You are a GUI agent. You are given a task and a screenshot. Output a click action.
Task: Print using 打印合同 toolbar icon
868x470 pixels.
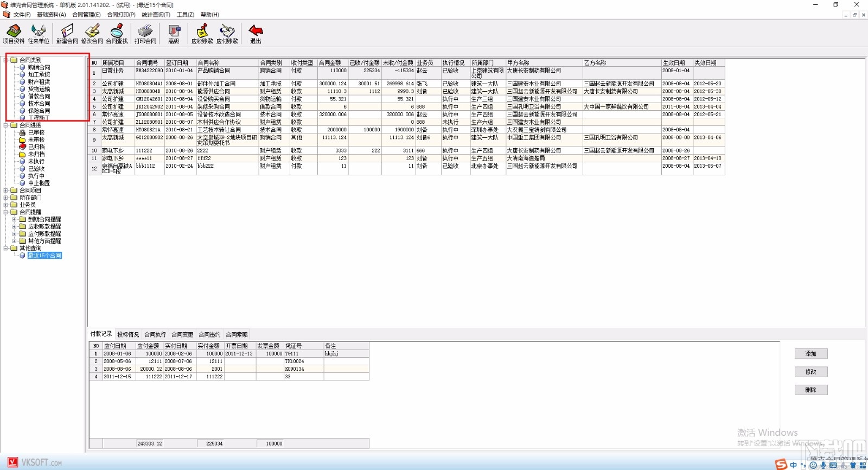(145, 34)
